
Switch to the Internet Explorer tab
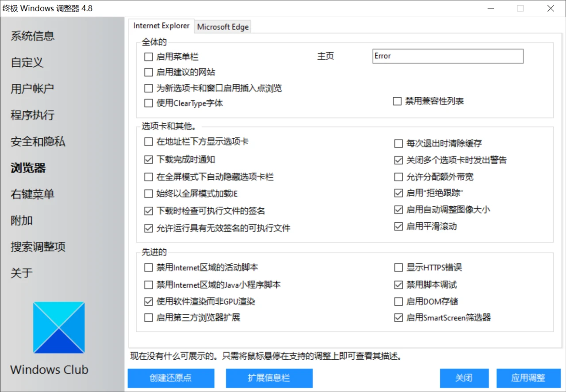click(x=161, y=26)
